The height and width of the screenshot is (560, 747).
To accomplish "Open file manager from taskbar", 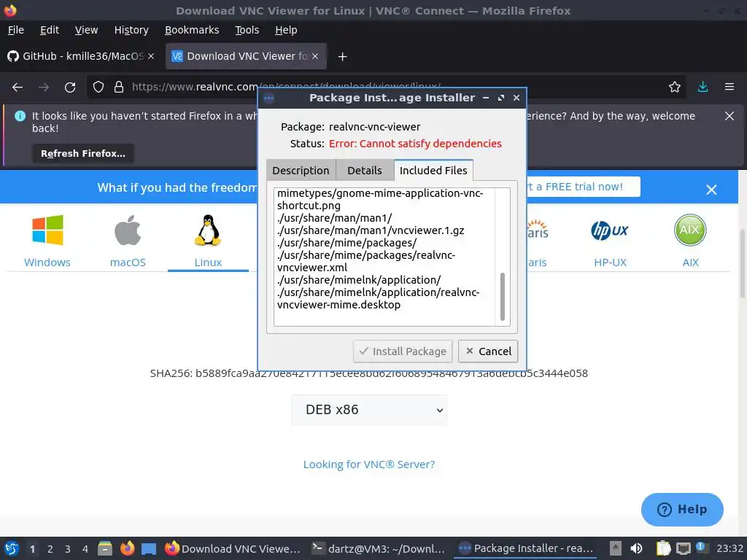I will pyautogui.click(x=105, y=548).
